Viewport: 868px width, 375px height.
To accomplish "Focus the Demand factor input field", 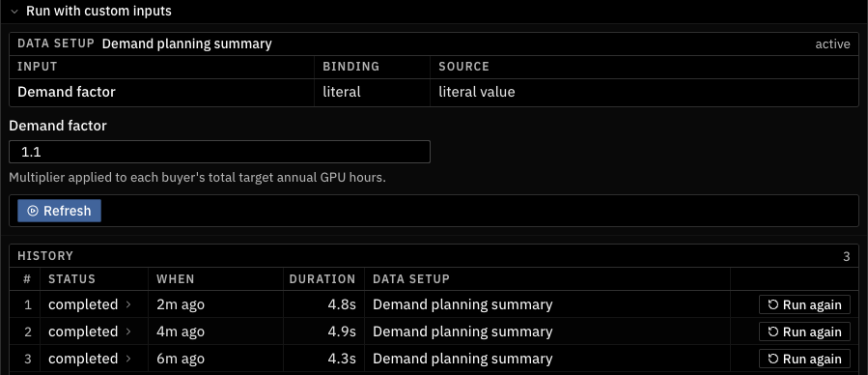I will [x=219, y=152].
